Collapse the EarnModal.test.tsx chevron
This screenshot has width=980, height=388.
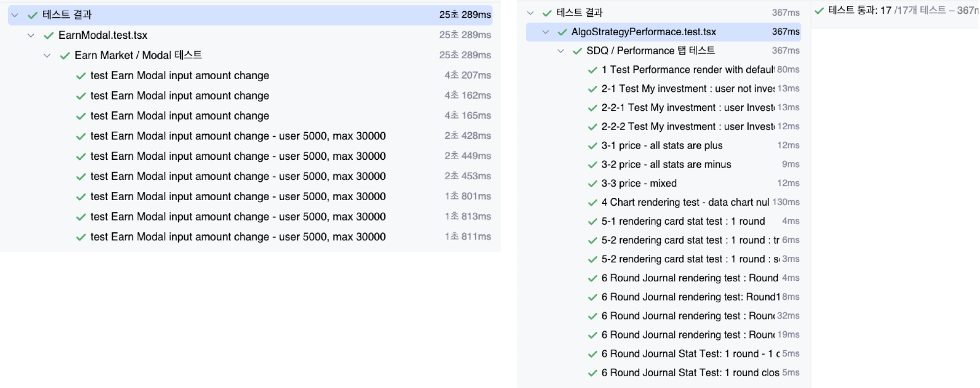point(31,35)
